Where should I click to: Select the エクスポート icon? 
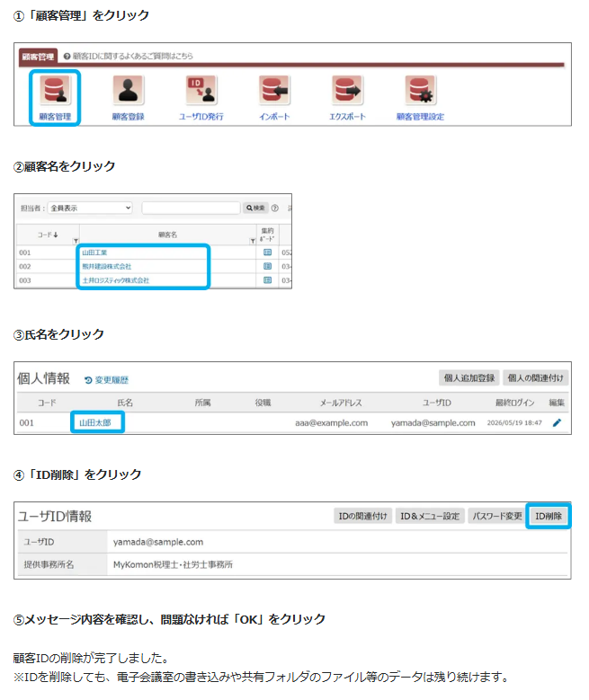click(x=347, y=90)
